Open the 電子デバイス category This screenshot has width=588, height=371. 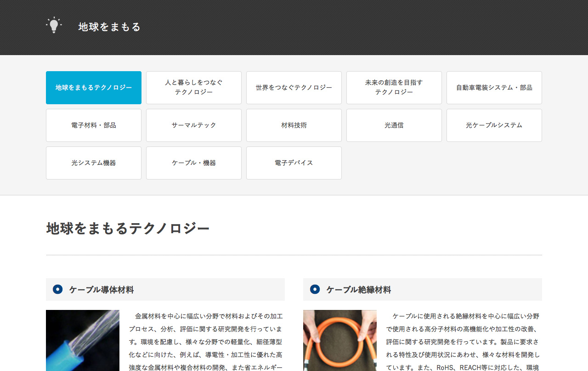coord(294,163)
